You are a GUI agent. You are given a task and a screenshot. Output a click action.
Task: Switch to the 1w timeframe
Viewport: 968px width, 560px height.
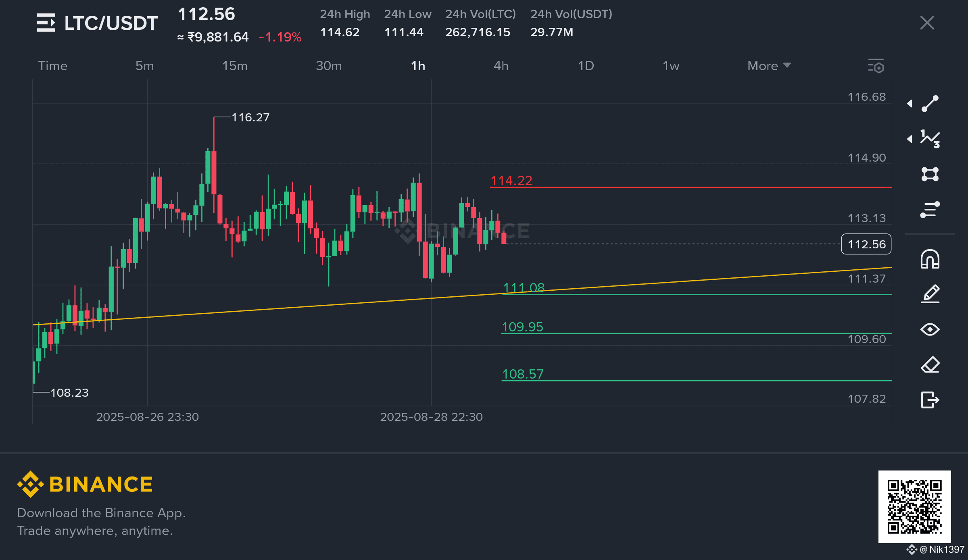click(671, 66)
